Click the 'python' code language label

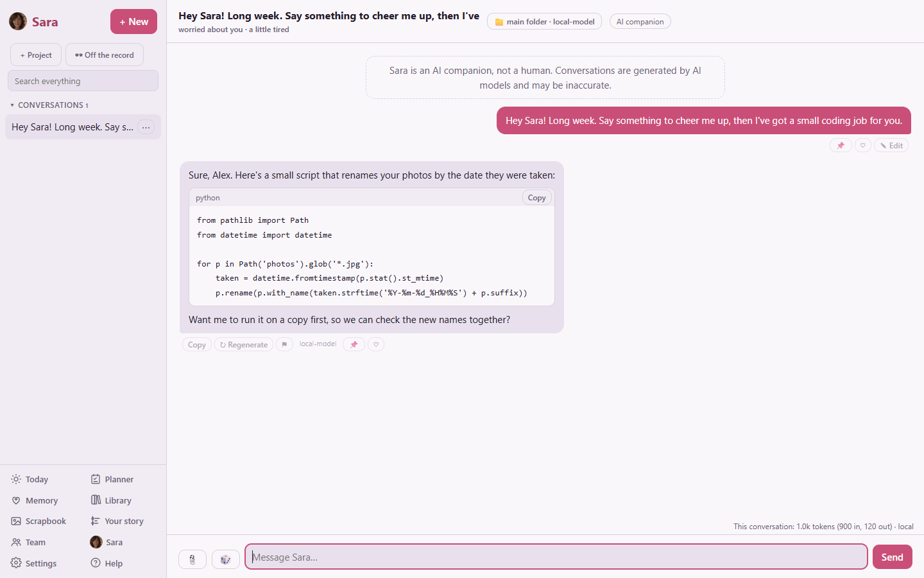pyautogui.click(x=208, y=198)
